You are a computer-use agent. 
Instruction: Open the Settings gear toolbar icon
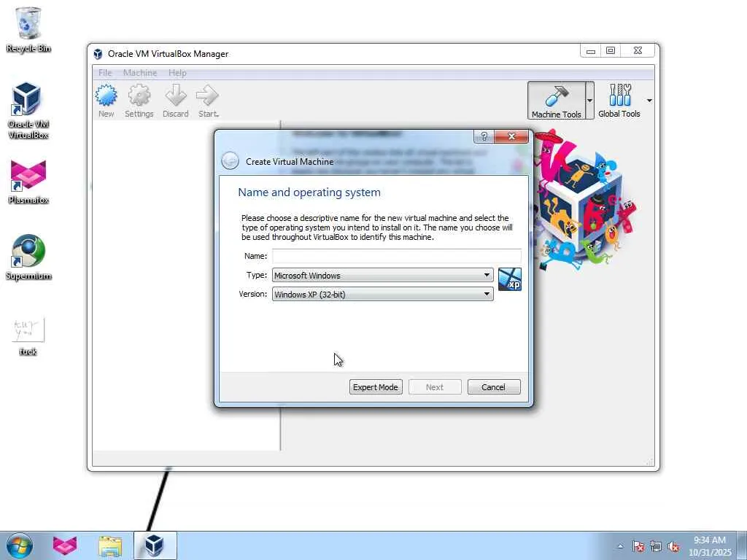[139, 101]
